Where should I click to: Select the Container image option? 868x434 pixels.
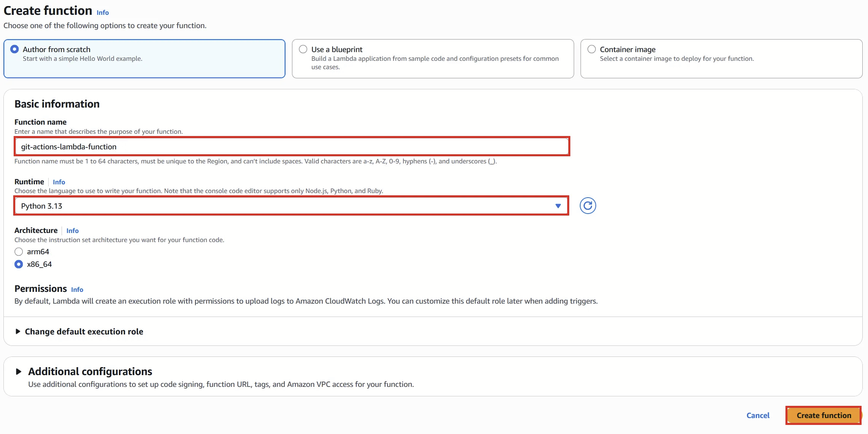pos(592,49)
